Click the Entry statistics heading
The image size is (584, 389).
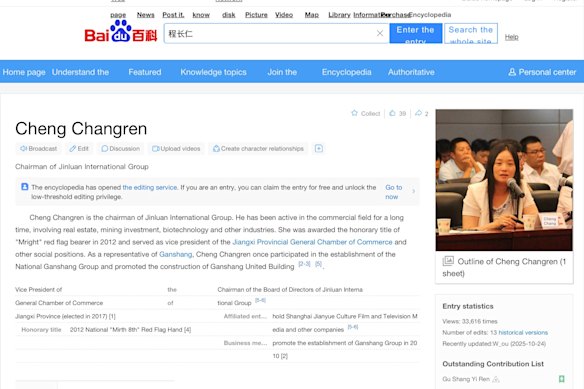coord(468,306)
